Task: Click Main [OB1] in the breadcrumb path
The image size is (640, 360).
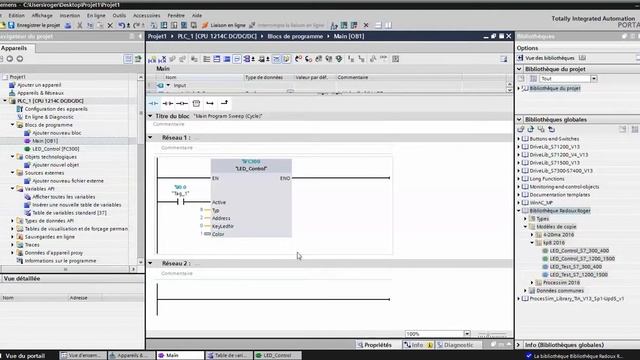Action: pyautogui.click(x=349, y=36)
